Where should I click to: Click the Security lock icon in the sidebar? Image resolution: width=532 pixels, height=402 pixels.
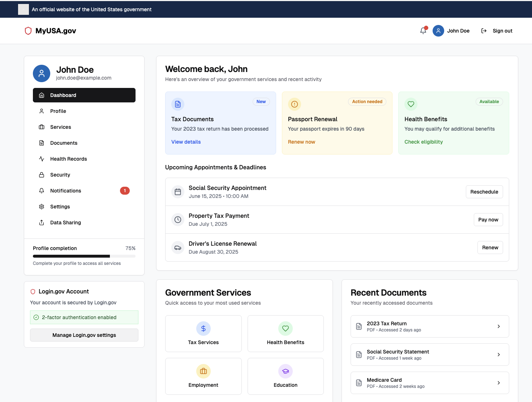(42, 175)
